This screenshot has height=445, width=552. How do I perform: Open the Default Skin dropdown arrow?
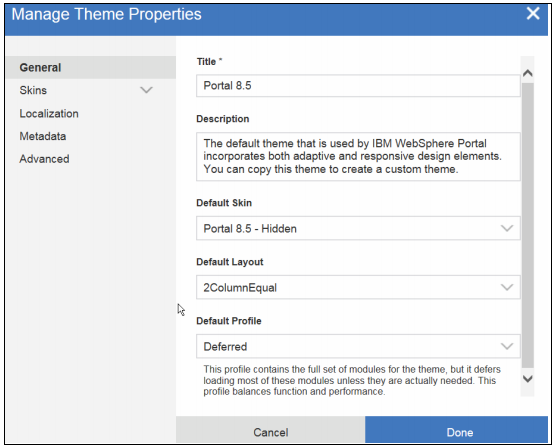[x=507, y=228]
